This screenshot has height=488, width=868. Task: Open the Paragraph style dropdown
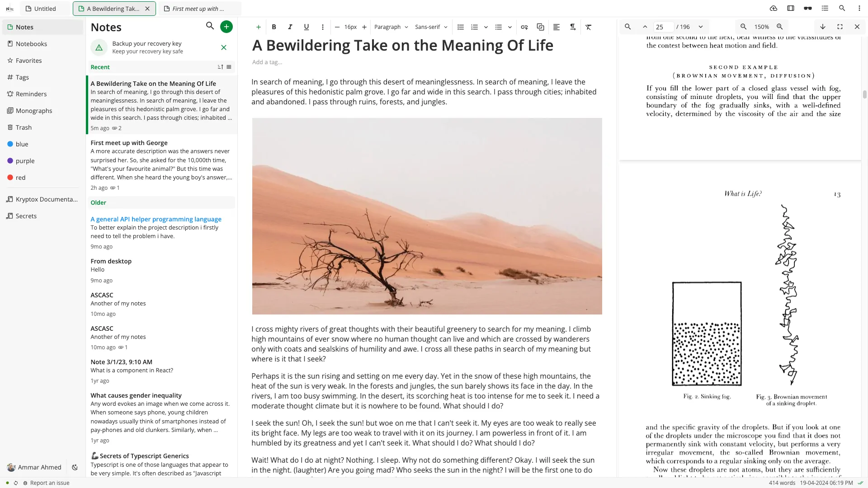pos(391,27)
